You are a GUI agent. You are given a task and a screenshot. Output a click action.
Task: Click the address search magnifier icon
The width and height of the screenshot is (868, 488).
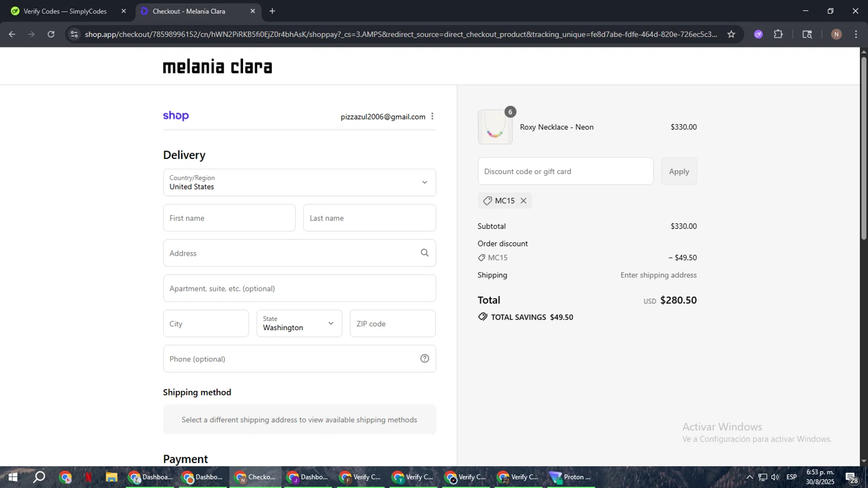[425, 253]
